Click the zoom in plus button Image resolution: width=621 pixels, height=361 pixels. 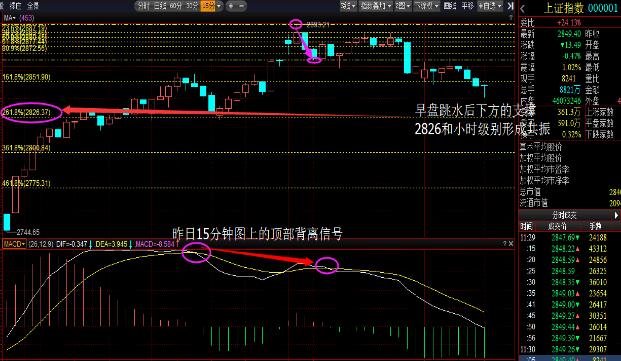click(x=231, y=6)
